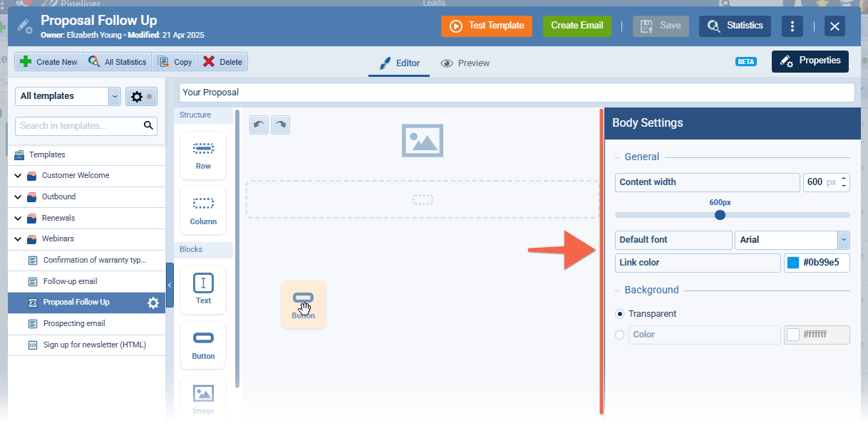Open the three-dot more options menu

(792, 26)
